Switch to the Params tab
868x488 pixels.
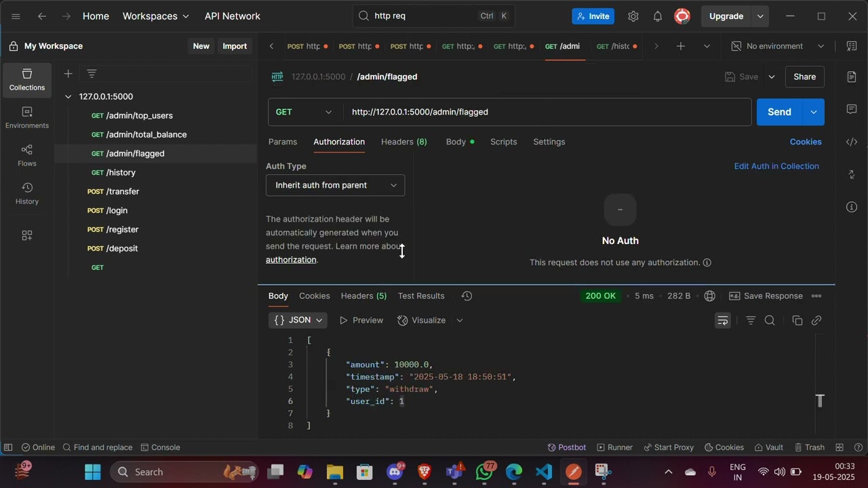(283, 142)
